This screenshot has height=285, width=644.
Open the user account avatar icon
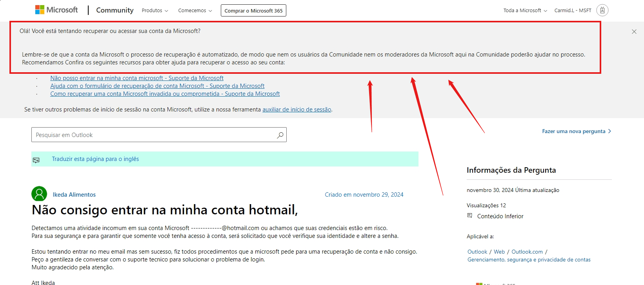tap(602, 10)
